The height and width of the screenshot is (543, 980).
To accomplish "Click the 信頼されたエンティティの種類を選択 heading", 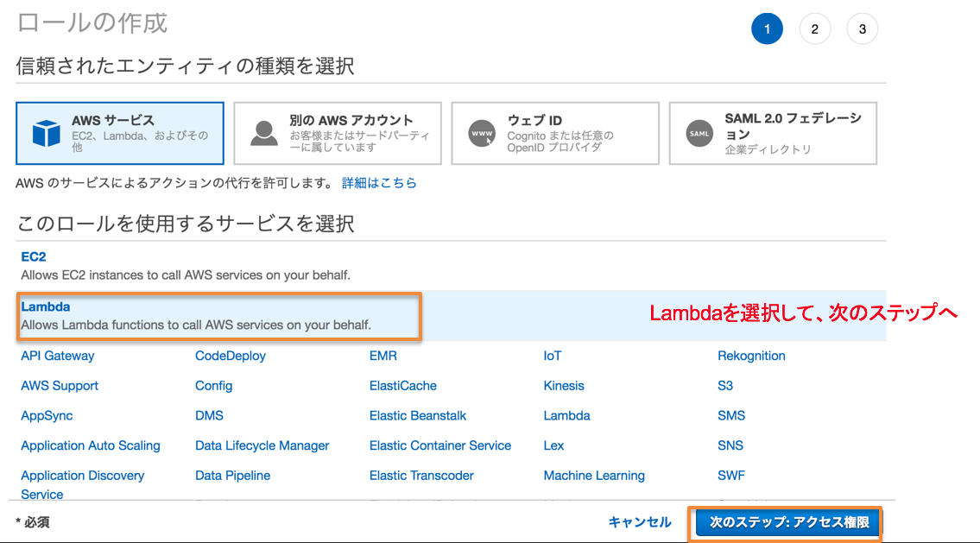I will coord(186,66).
